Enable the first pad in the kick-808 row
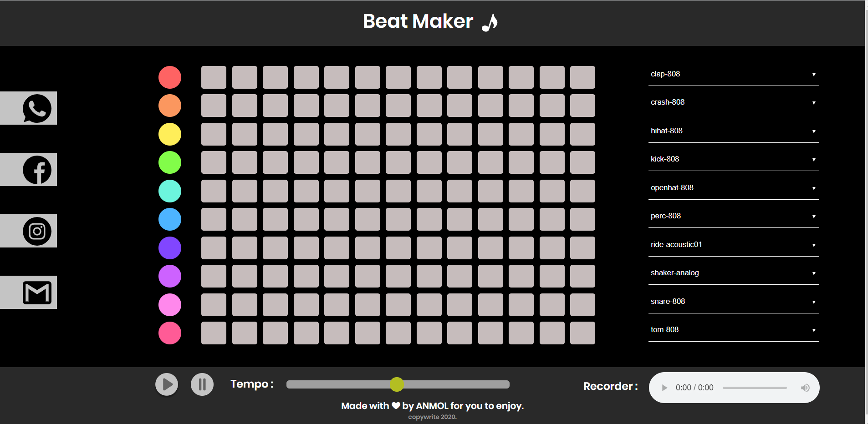This screenshot has width=868, height=424. (214, 162)
